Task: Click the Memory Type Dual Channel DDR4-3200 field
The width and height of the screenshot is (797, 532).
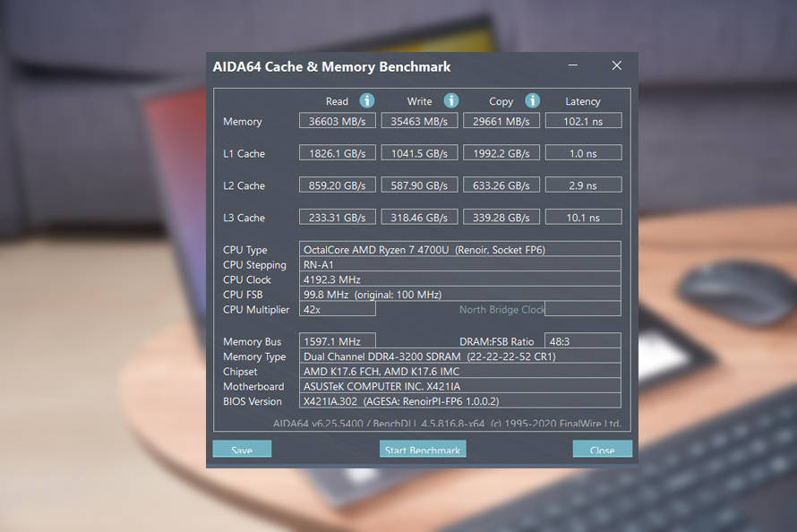Action: pyautogui.click(x=460, y=356)
